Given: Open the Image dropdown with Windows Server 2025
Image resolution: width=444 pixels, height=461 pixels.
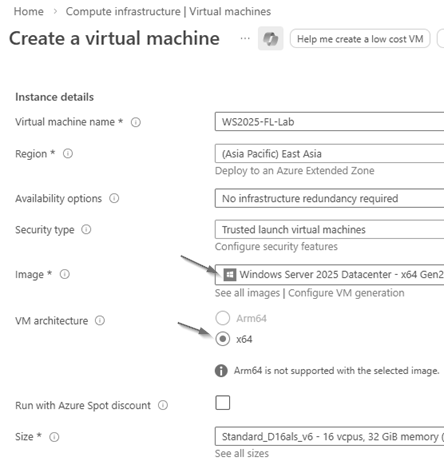Looking at the screenshot, I should (329, 274).
